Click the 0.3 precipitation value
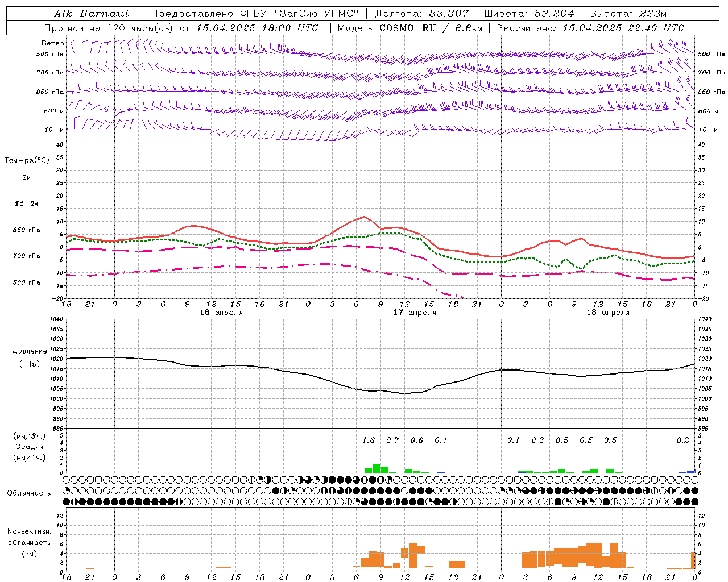 [x=537, y=440]
